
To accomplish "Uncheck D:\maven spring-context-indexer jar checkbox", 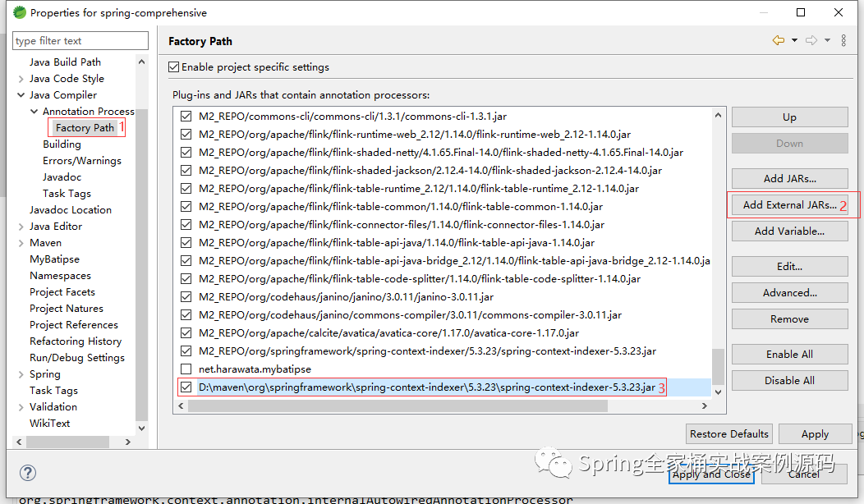I will [x=186, y=387].
